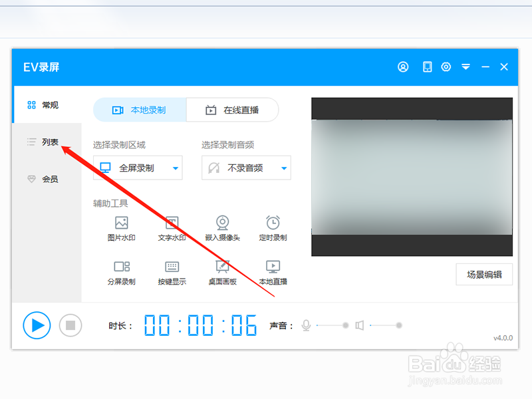Screen dimensions: 532x399
Task: Switch to 列表 sidebar tab
Action: tap(47, 142)
